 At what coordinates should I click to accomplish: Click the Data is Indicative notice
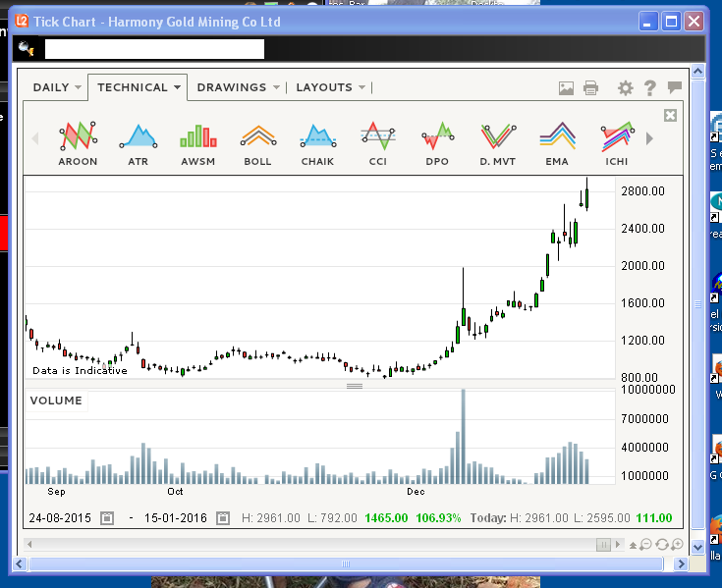pos(80,370)
